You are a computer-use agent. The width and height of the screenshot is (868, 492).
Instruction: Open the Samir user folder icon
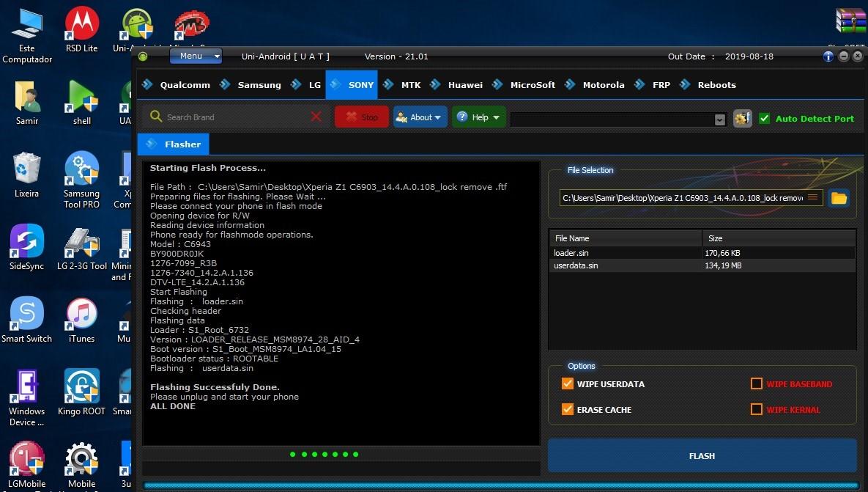(26, 103)
